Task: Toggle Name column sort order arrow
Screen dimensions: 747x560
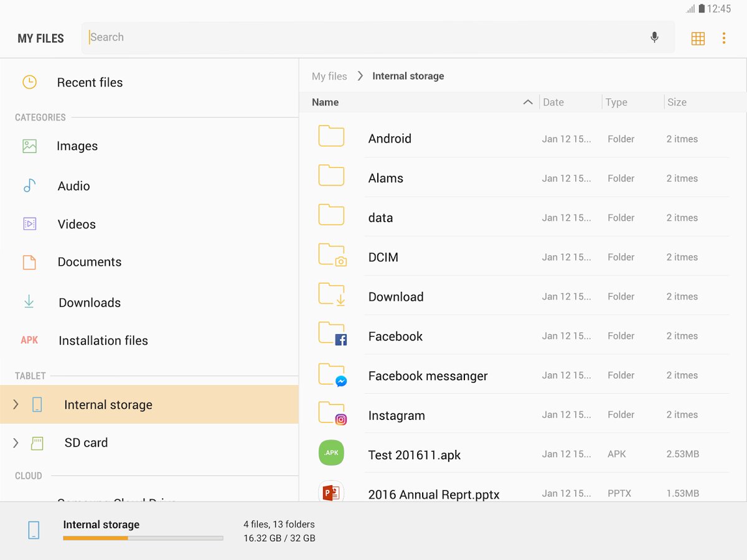Action: (528, 102)
